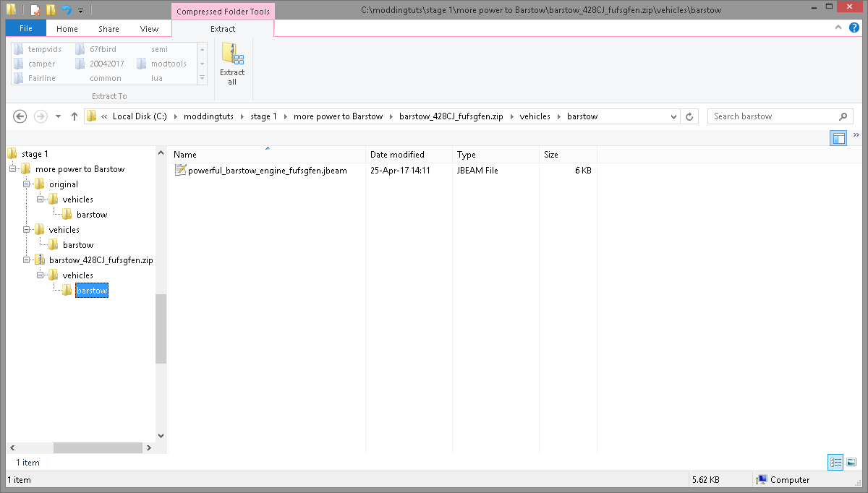Switch to the Home ribbon tab
Viewport: 868px width, 493px height.
point(67,29)
